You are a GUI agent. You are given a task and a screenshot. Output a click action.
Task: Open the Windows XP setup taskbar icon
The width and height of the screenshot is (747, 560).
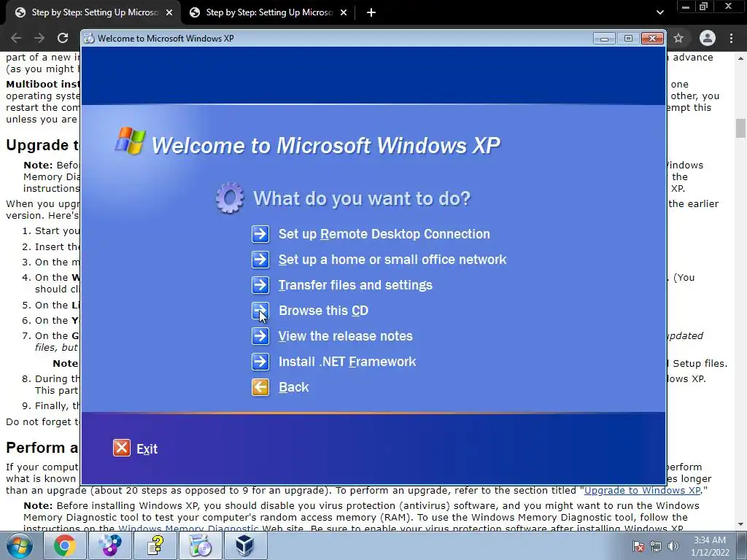(x=200, y=545)
